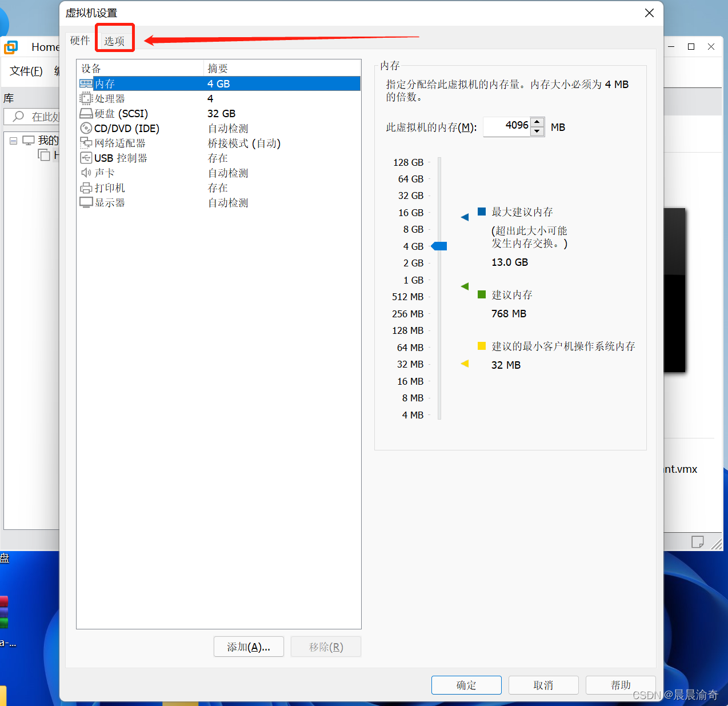Viewport: 728px width, 706px height.
Task: Click the memory value field showing 4096
Action: point(507,126)
